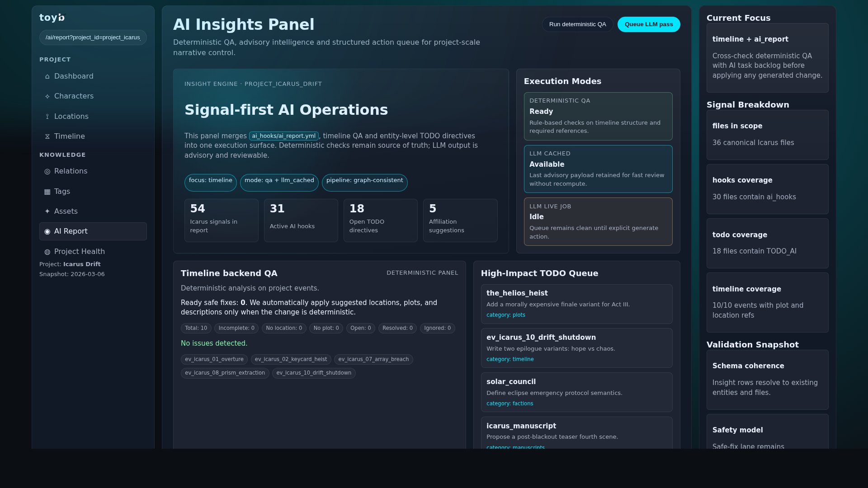Image resolution: width=868 pixels, height=488 pixels.
Task: Click the Tags grid icon
Action: coord(47,192)
